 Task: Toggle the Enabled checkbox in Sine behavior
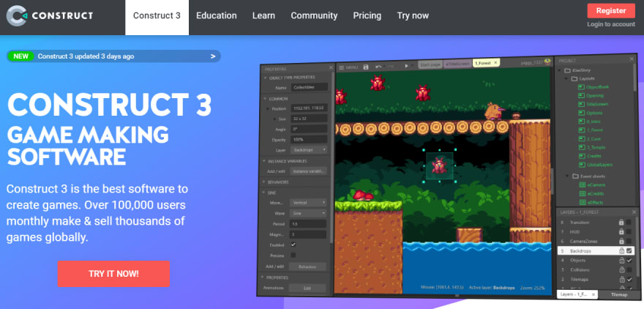click(x=293, y=245)
